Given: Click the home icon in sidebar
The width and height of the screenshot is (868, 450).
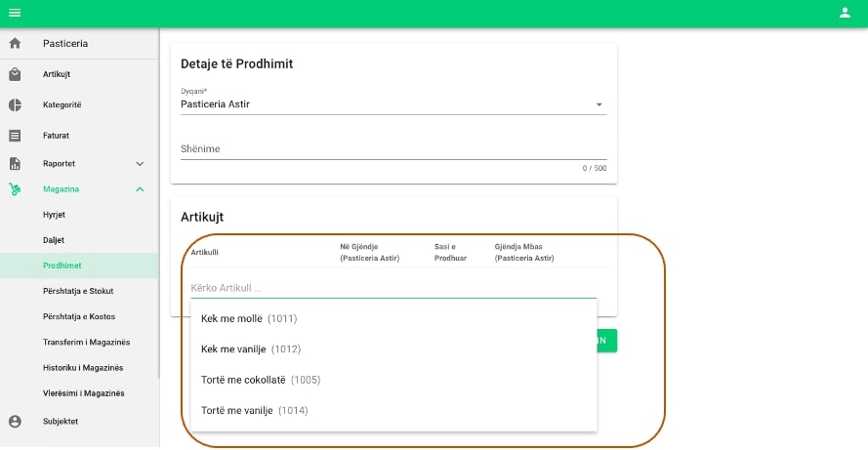Looking at the screenshot, I should click(15, 44).
